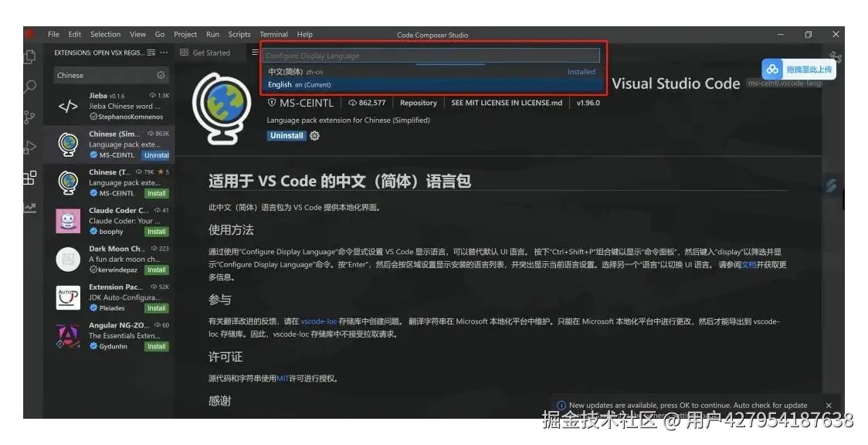
Task: Open the Explorer view in the activity bar
Action: pos(28,56)
